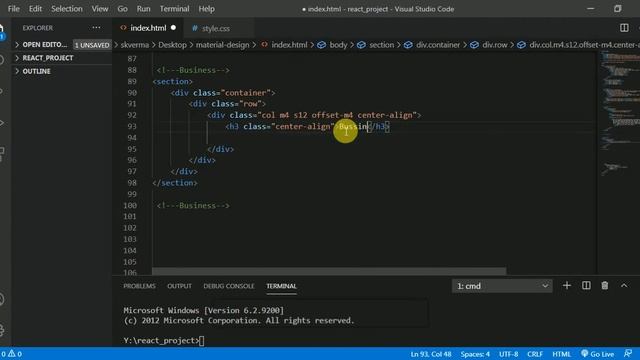The width and height of the screenshot is (640, 360).
Task: Click the 1 UNSAVED badge
Action: [92, 45]
